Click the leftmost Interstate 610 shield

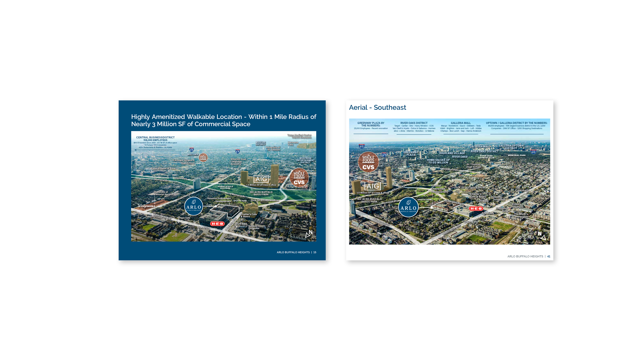pyautogui.click(x=362, y=146)
